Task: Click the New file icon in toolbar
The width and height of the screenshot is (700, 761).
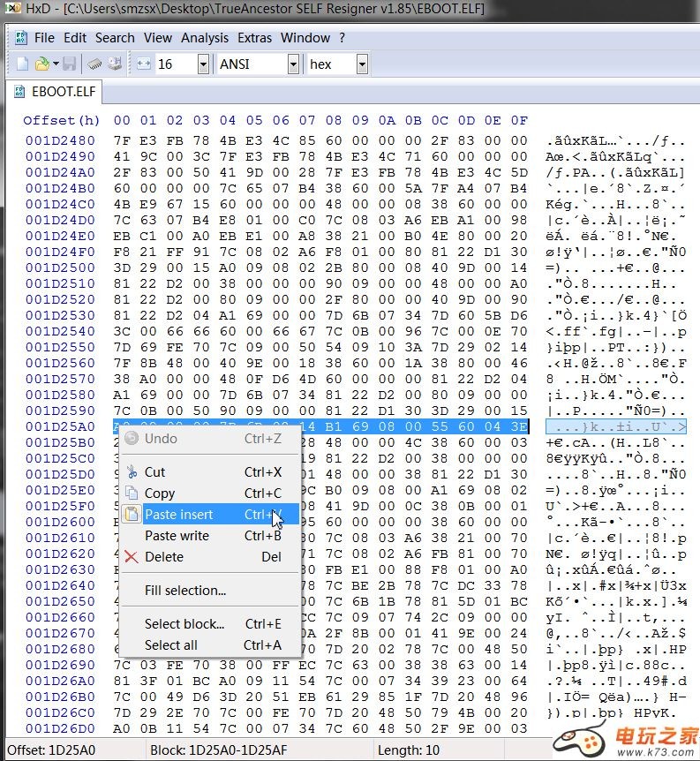Action: 23,64
